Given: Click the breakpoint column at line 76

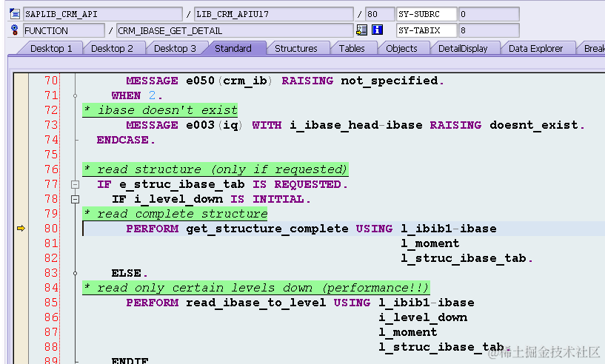Looking at the screenshot, I should [x=21, y=169].
